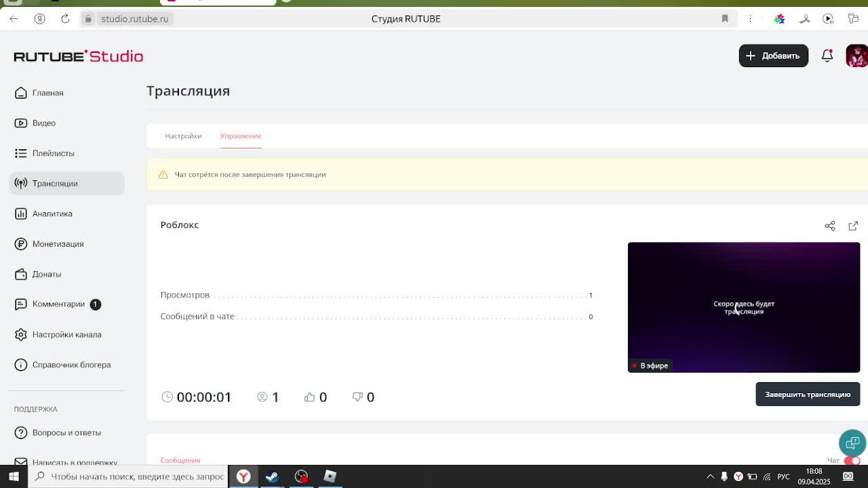
Task: Open the Монетизация ruble icon
Action: click(x=21, y=244)
